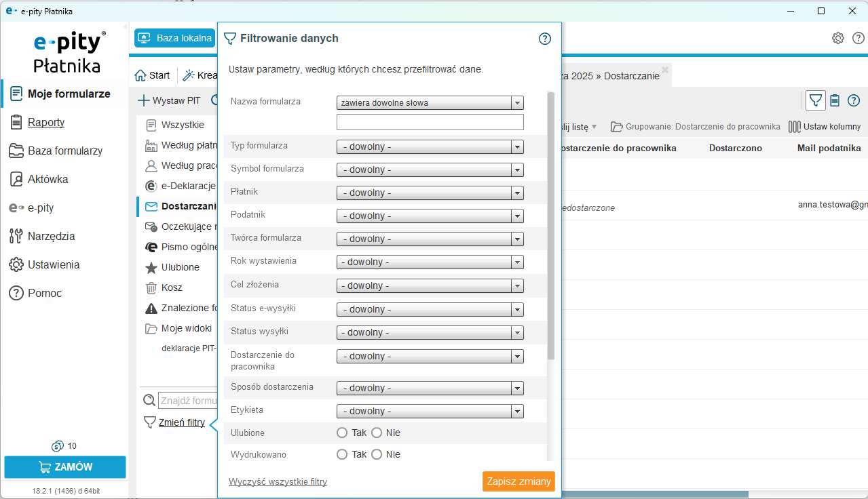
Task: Click Wyczyść wszystkie filtry link
Action: pyautogui.click(x=278, y=482)
